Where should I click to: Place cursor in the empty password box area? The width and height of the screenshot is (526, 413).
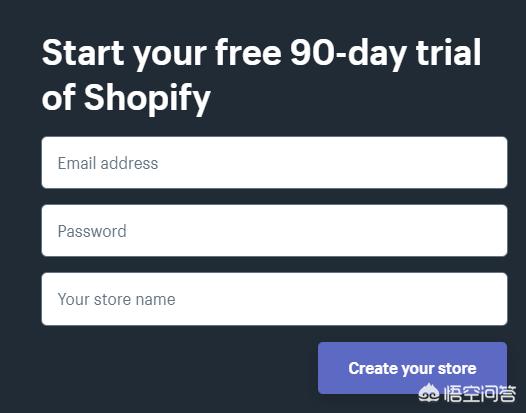click(315, 230)
